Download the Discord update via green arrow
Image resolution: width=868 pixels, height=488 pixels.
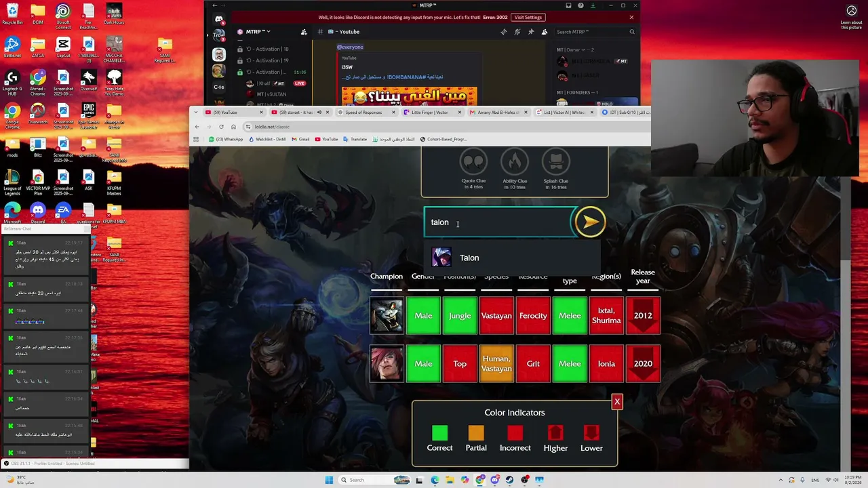(x=593, y=5)
